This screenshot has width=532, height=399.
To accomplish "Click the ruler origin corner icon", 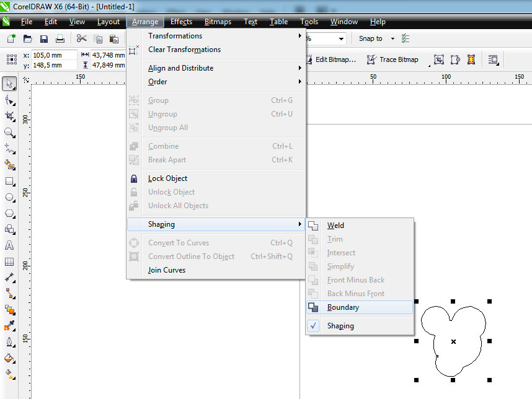I will [x=26, y=80].
